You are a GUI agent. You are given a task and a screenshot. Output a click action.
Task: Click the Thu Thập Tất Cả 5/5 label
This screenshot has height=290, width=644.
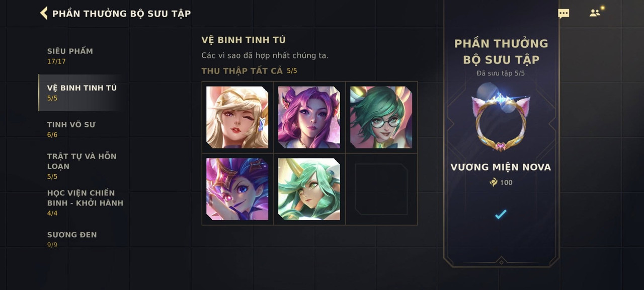point(250,71)
